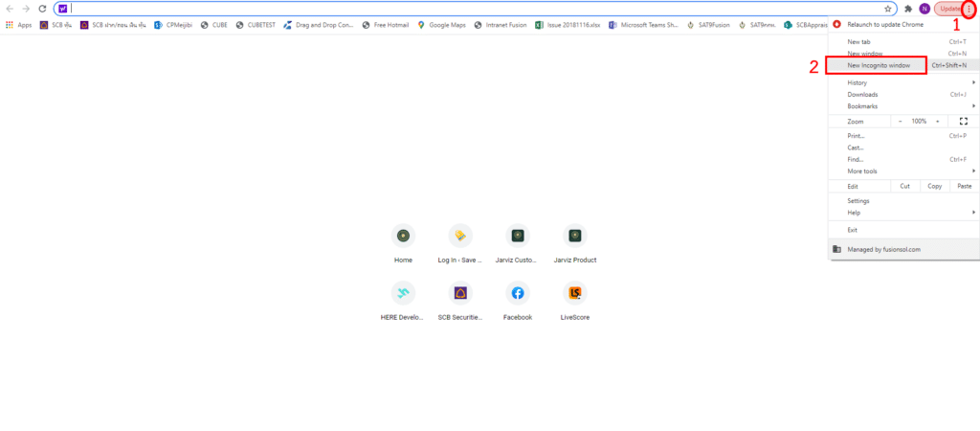This screenshot has width=980, height=431.
Task: Bookmark this page with the star icon
Action: click(x=888, y=9)
